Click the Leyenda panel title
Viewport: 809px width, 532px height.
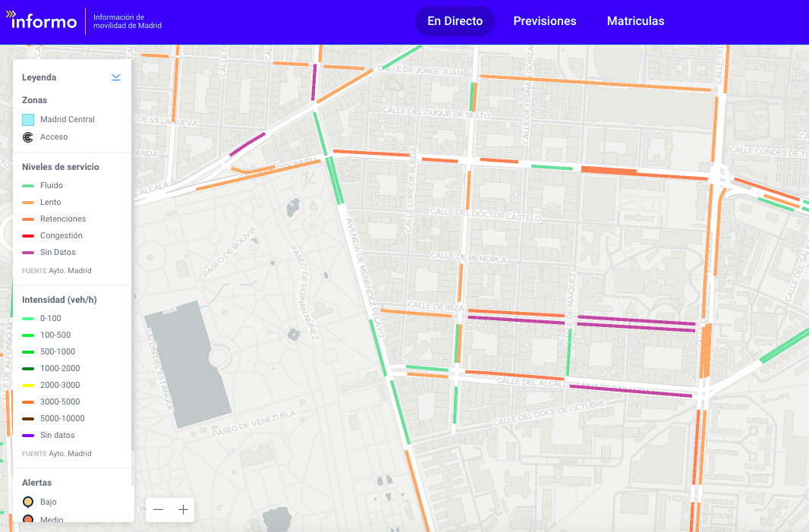(39, 77)
